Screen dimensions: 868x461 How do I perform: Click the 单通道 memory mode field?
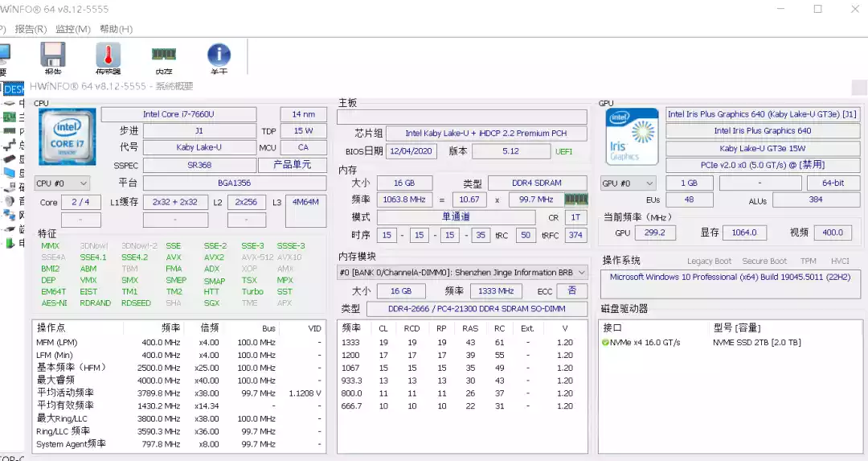(457, 217)
